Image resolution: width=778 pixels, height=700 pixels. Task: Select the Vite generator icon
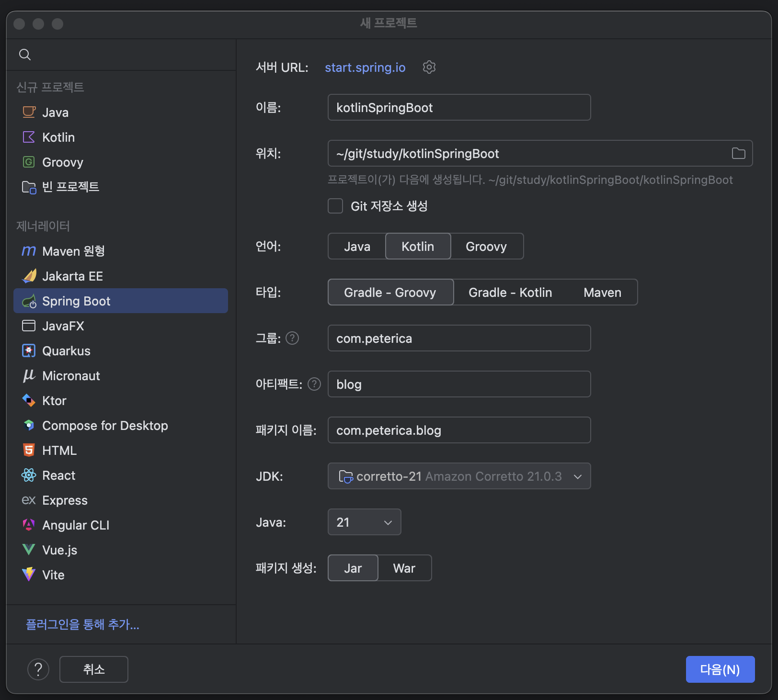click(29, 575)
